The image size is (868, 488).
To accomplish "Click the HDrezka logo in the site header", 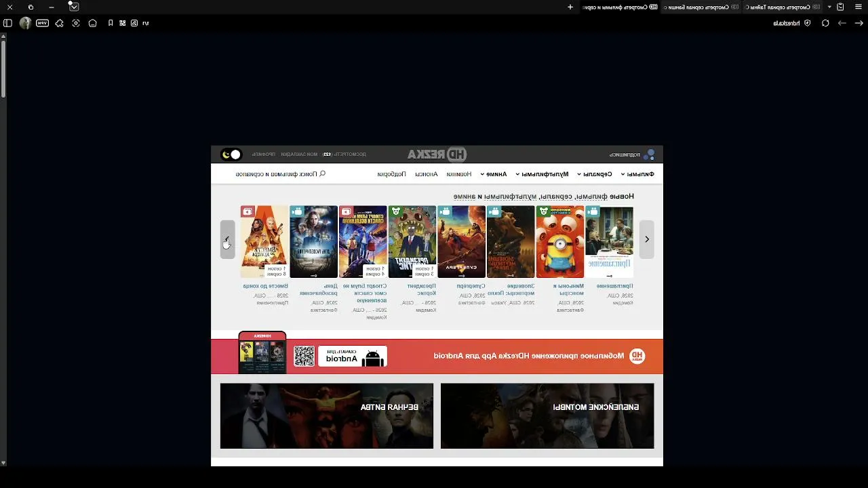I will pos(437,155).
